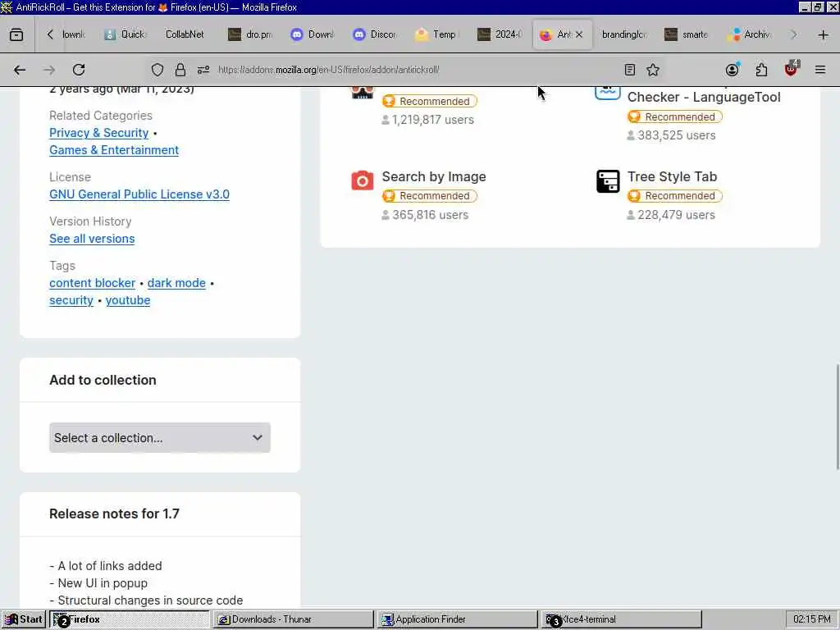Bookmark this page with star
The height and width of the screenshot is (630, 840).
coord(652,70)
